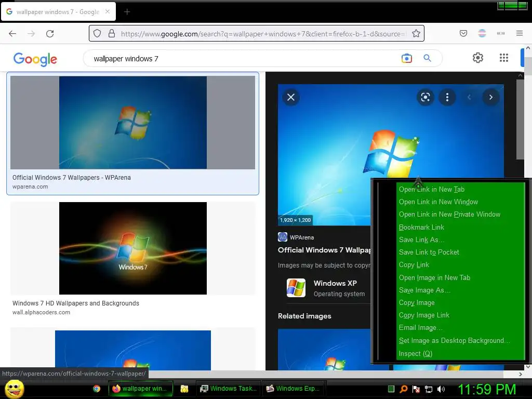The height and width of the screenshot is (399, 532).
Task: Click the page scrollbar down arrow
Action: [528, 367]
